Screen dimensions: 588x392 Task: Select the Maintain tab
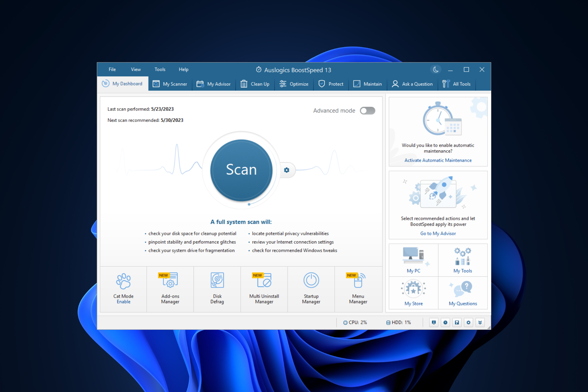point(367,84)
